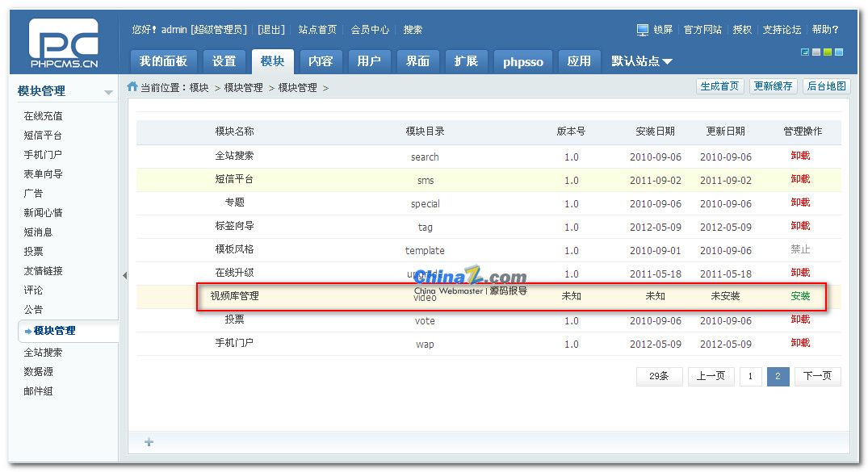Viewport: 868px width, 472px height.
Task: Expand the 模块管理 sidebar header arrow
Action: click(108, 93)
